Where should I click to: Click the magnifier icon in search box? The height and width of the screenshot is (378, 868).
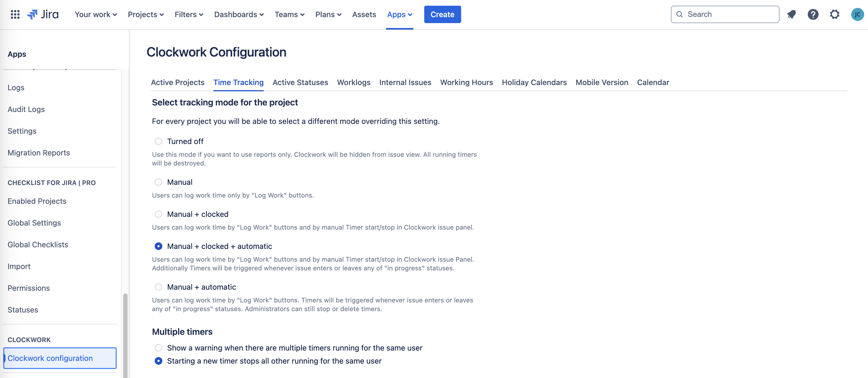(x=680, y=14)
